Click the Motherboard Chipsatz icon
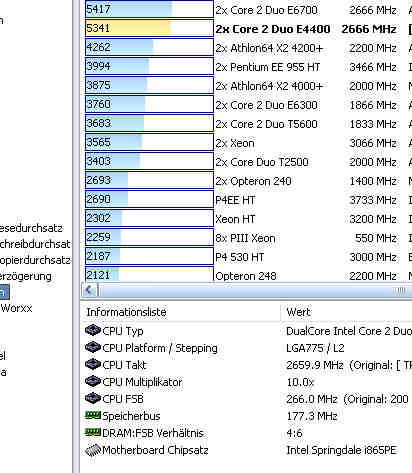412x473 pixels. pyautogui.click(x=93, y=450)
